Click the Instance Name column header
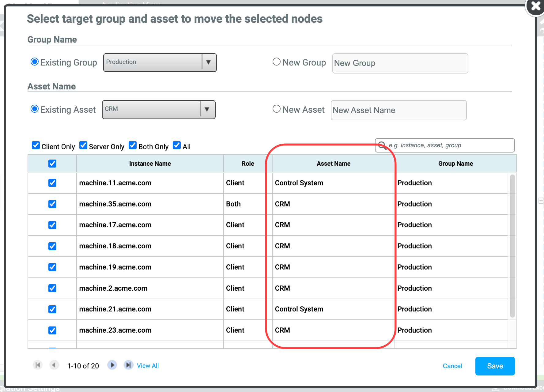544x392 pixels. click(x=150, y=163)
